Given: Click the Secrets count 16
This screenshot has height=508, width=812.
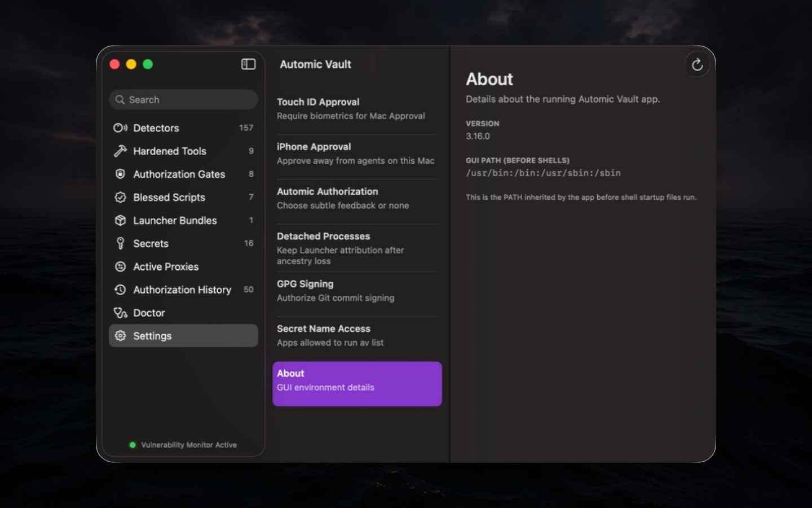Looking at the screenshot, I should click(249, 243).
